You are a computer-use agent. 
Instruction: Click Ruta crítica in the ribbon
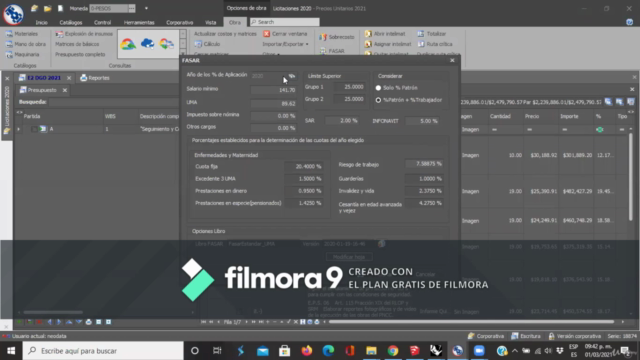click(x=435, y=44)
